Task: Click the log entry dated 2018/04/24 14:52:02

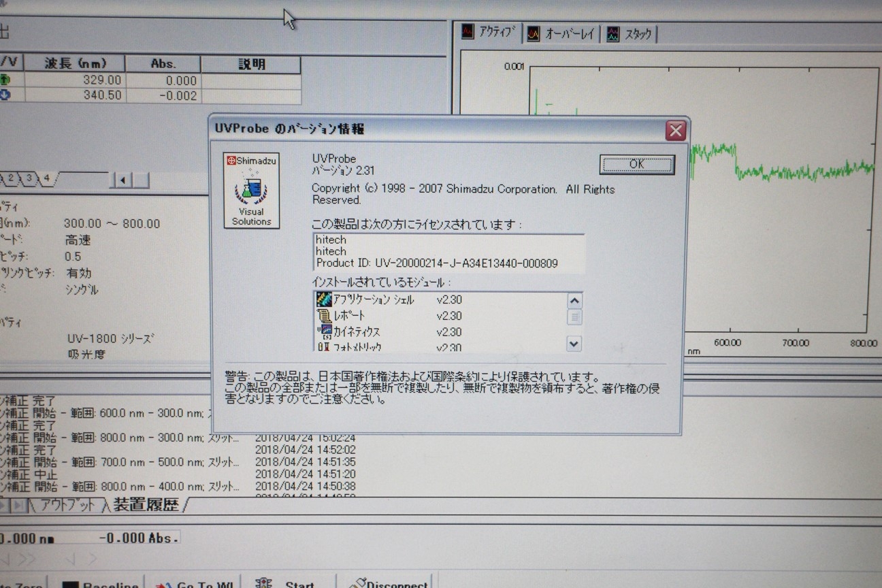Action: point(177,450)
